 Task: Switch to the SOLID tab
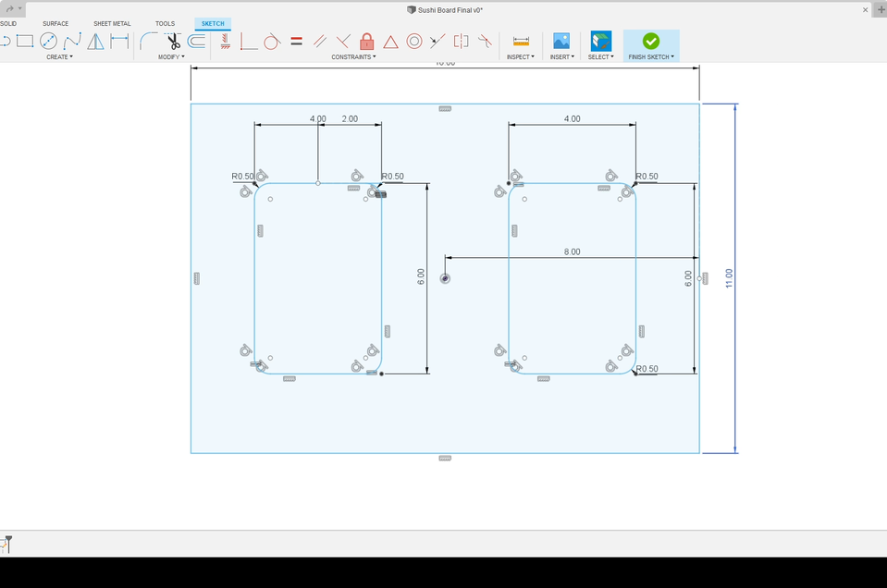point(8,24)
